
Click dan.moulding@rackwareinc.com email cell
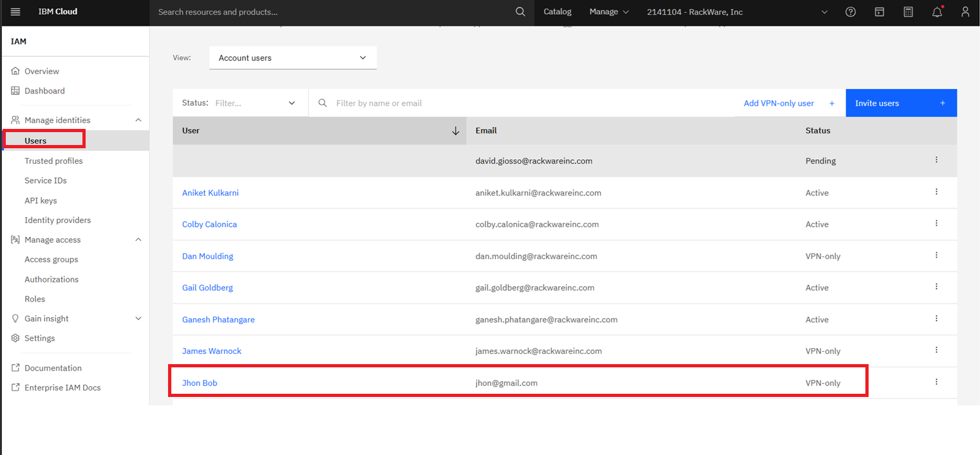point(536,256)
